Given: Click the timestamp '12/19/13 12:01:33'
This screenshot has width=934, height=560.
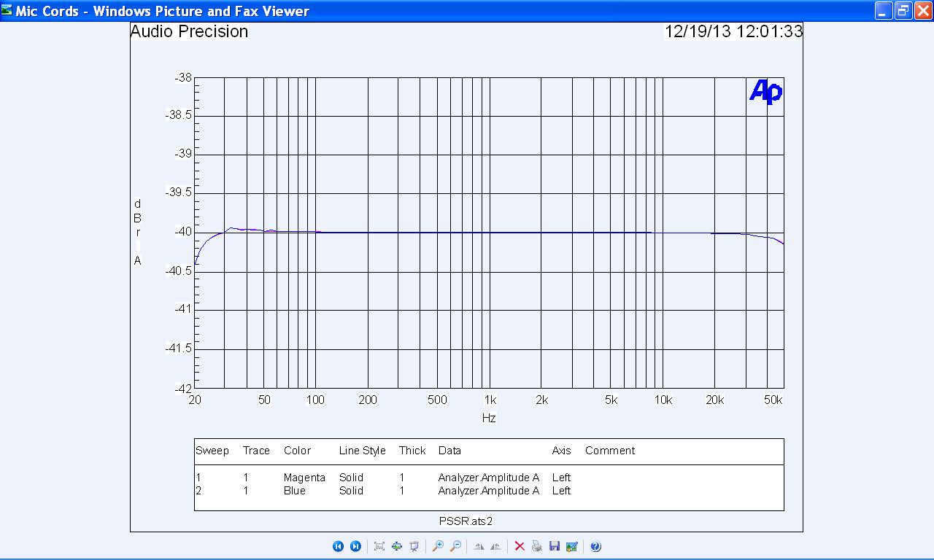Looking at the screenshot, I should pyautogui.click(x=733, y=31).
